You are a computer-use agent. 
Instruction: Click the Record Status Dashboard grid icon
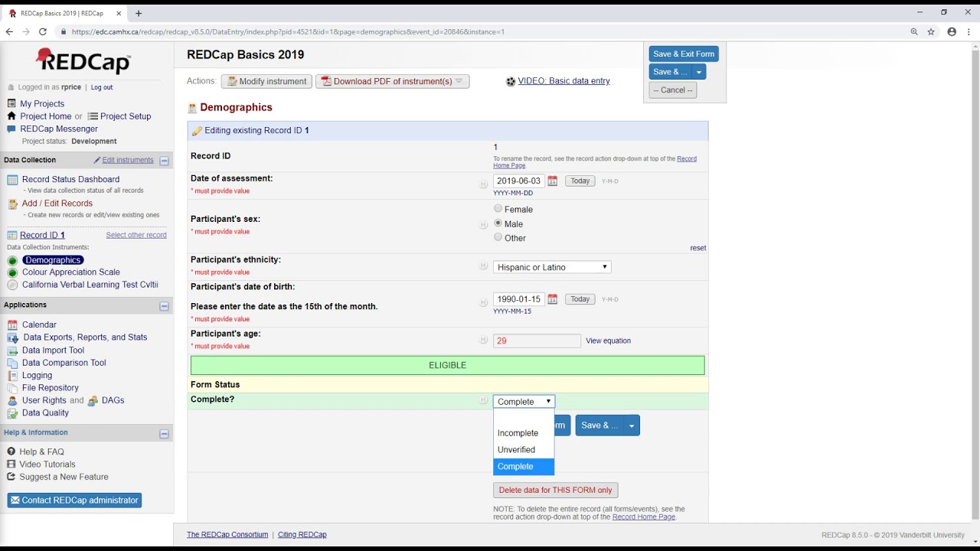coord(12,180)
